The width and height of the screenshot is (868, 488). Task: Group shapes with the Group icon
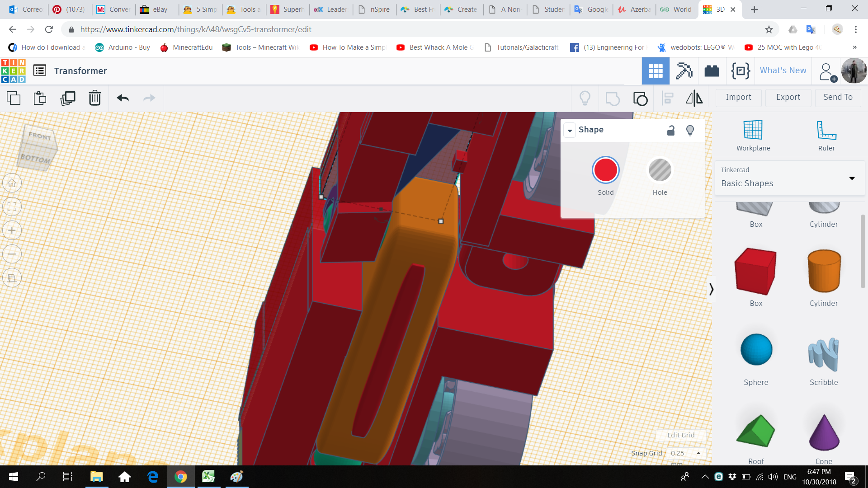coord(613,98)
